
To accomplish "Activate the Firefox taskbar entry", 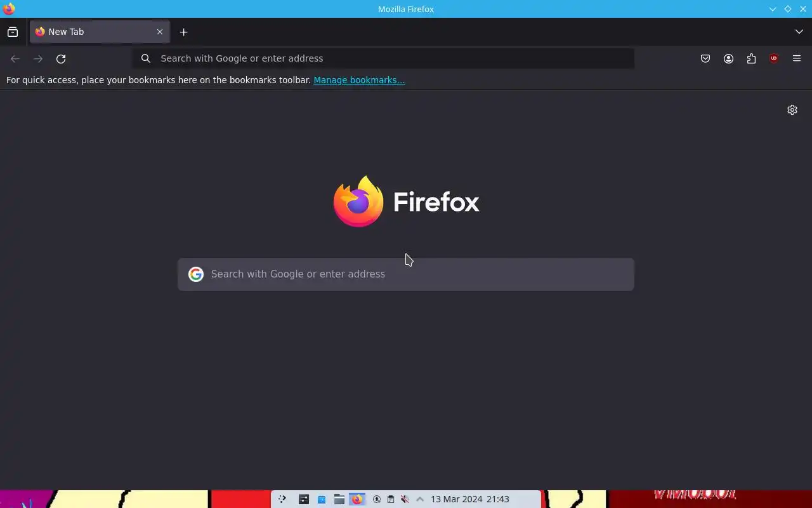I will click(x=357, y=499).
